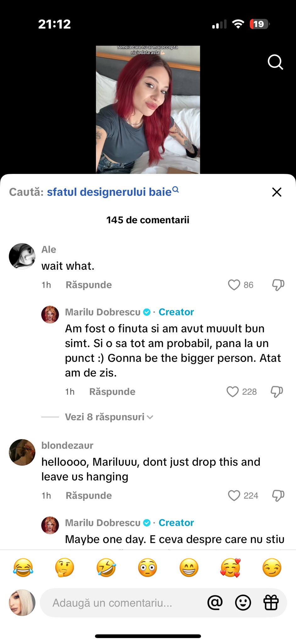Insert the thinking face emoji

(64, 568)
